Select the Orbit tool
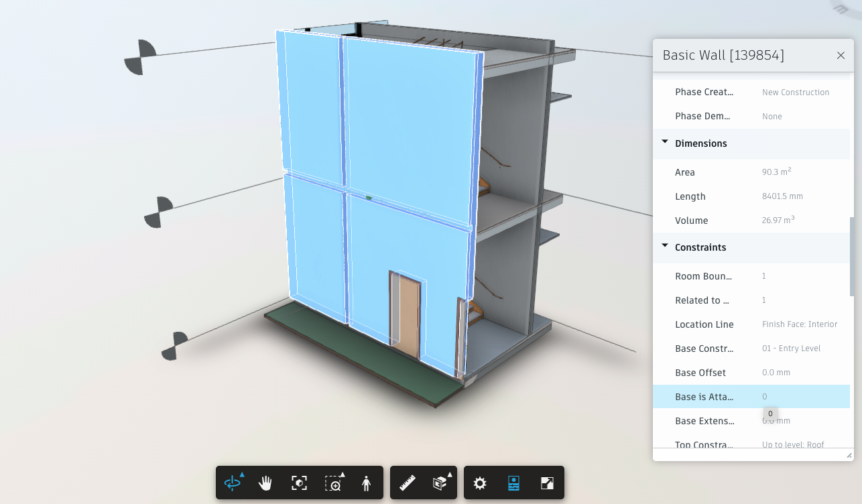The width and height of the screenshot is (862, 504). click(233, 483)
